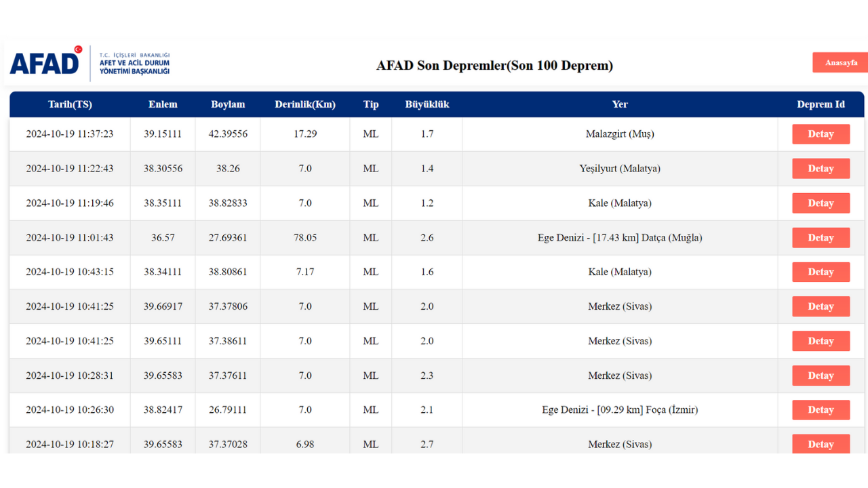Open Detay for the 10:18:27 Sivas earthquake
The height and width of the screenshot is (488, 868).
coord(821,444)
